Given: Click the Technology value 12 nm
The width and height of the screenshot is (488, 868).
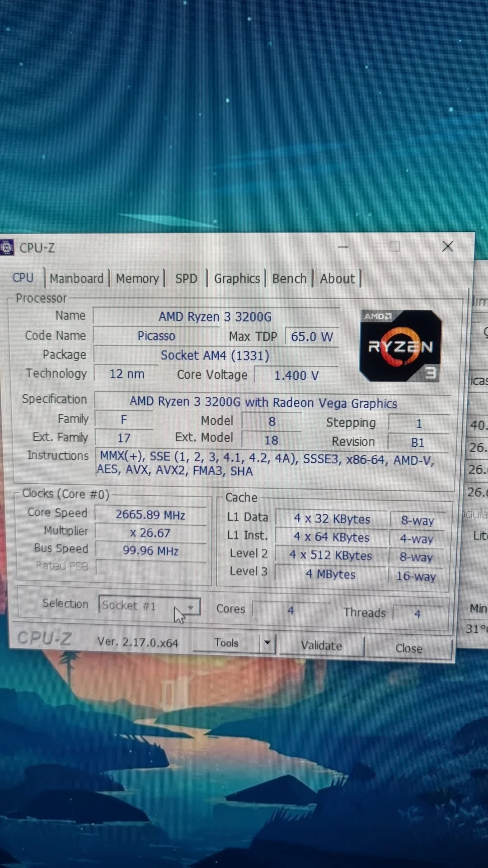Looking at the screenshot, I should pos(127,374).
